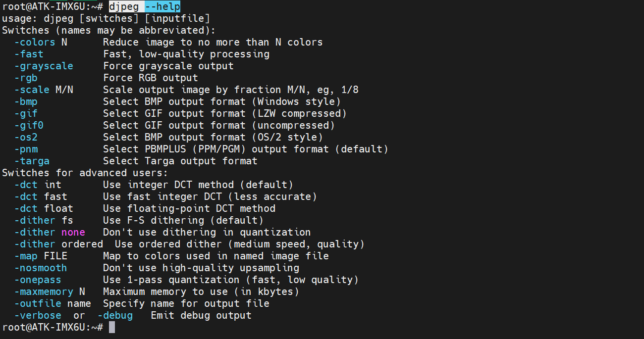The image size is (644, 339).
Task: Click the -outfile switch name
Action: tap(37, 303)
